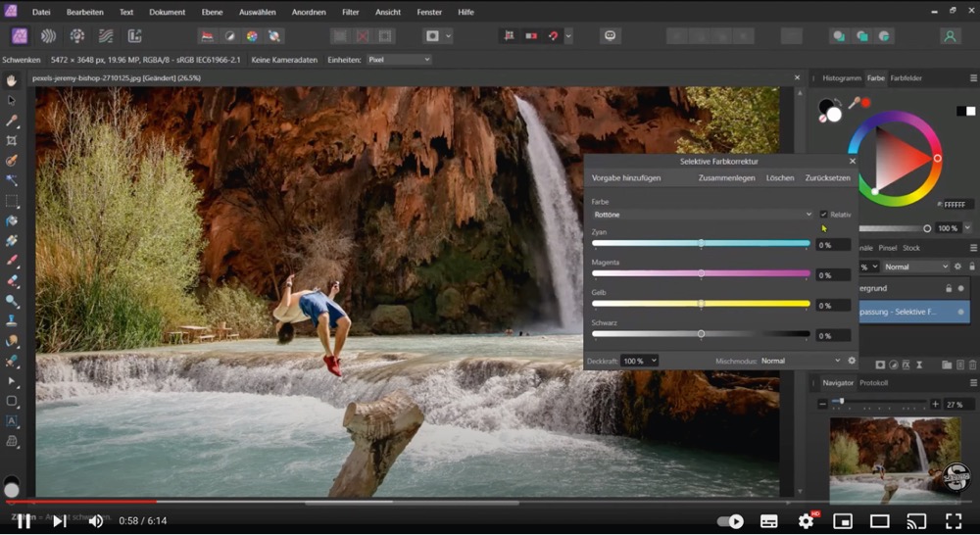Open the Develop Persona icon
980x535 pixels.
pyautogui.click(x=76, y=36)
